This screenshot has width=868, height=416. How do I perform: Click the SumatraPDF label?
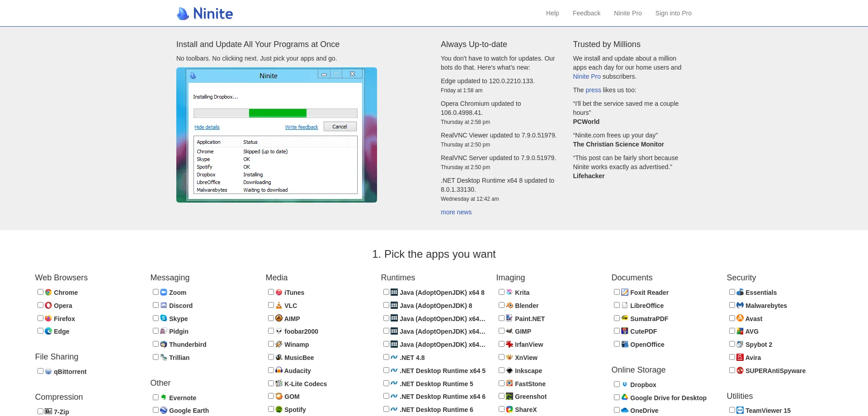click(x=649, y=319)
